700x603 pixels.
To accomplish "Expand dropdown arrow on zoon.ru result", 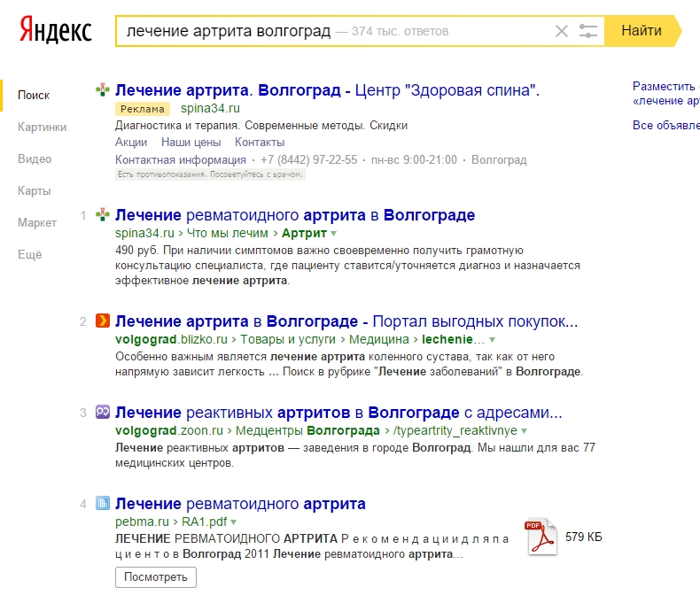I will coord(524,431).
